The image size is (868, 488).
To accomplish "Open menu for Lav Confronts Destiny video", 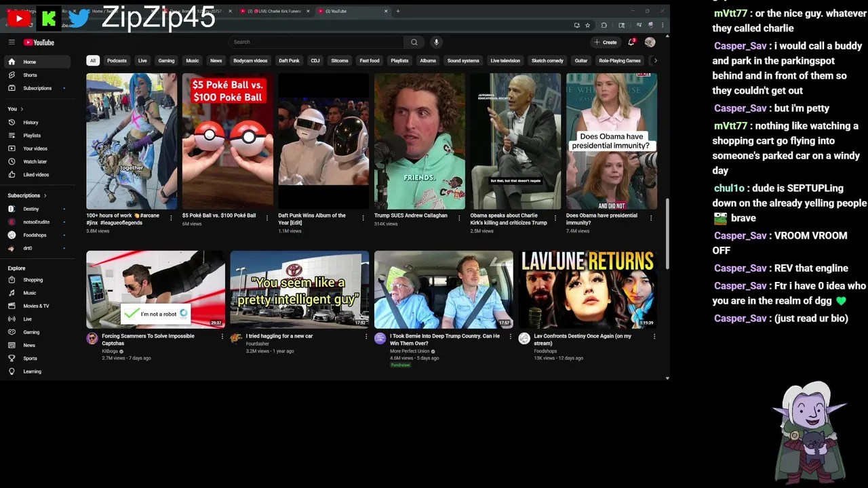I will point(654,336).
